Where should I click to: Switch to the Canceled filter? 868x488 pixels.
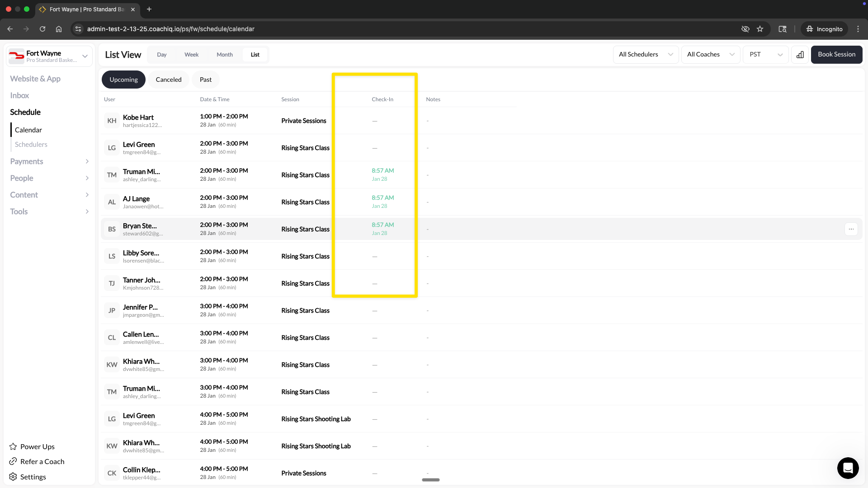click(168, 79)
